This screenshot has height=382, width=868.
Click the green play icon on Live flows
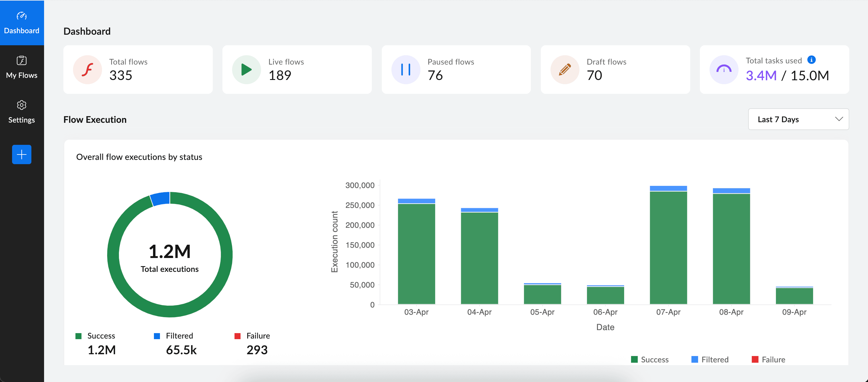pos(246,70)
